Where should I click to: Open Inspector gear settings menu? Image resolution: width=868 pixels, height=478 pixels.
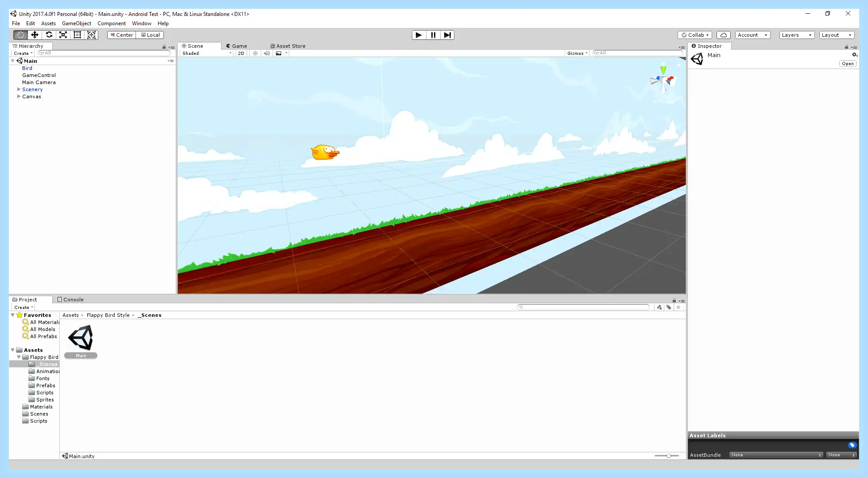click(x=855, y=55)
